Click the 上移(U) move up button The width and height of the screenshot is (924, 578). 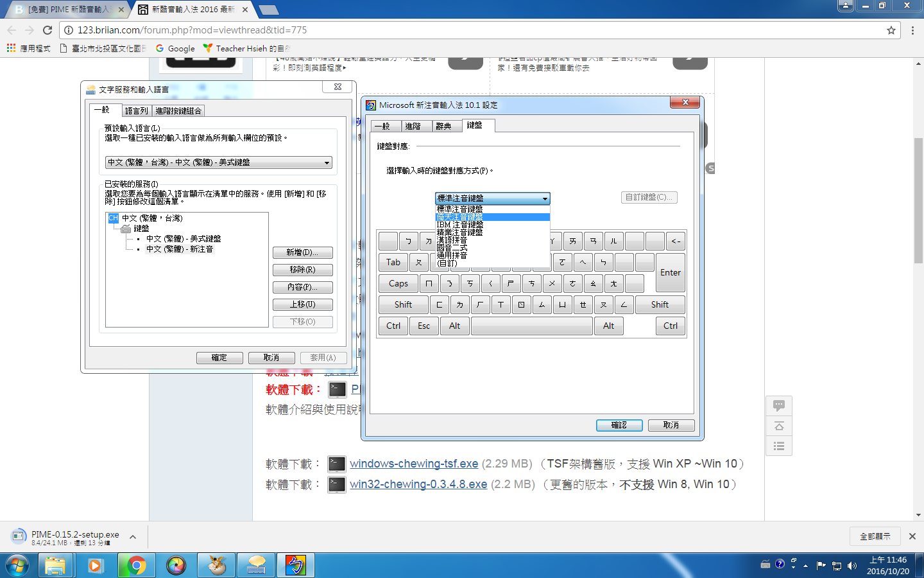pyautogui.click(x=302, y=304)
